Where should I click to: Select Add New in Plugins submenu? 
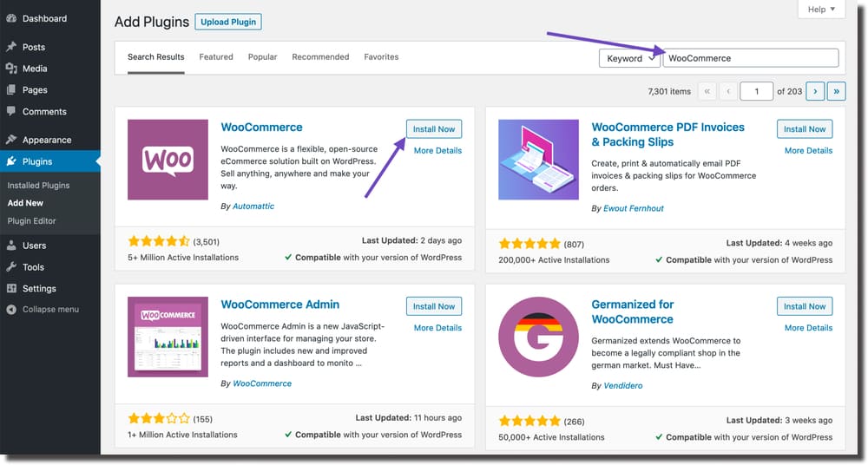click(x=25, y=203)
